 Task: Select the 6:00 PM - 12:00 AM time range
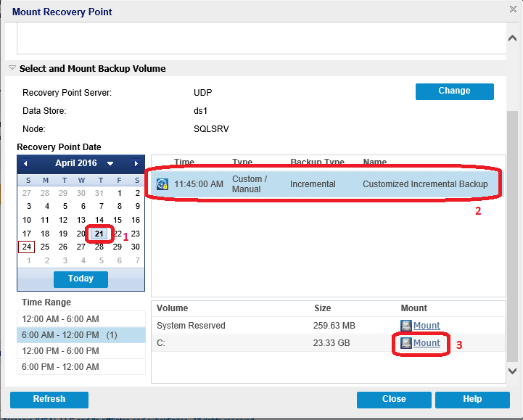pos(81,367)
